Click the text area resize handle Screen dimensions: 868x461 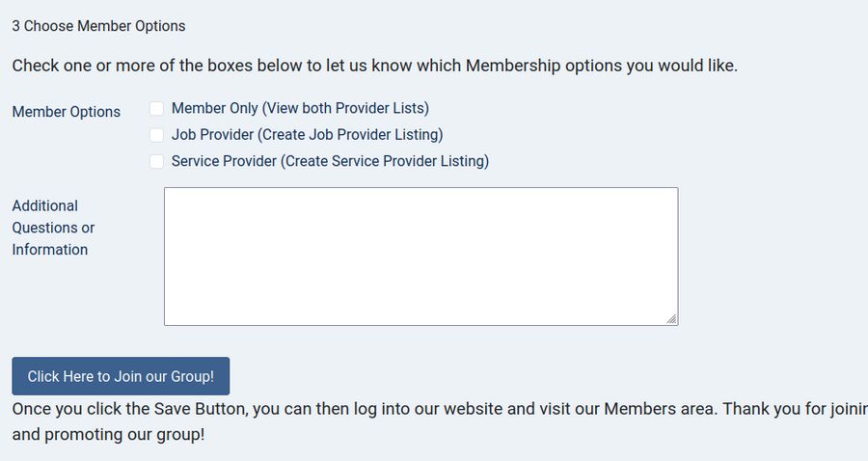point(671,318)
